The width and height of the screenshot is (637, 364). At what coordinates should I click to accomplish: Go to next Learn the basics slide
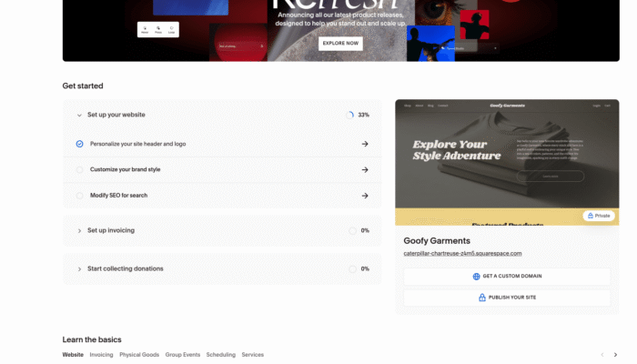616,355
